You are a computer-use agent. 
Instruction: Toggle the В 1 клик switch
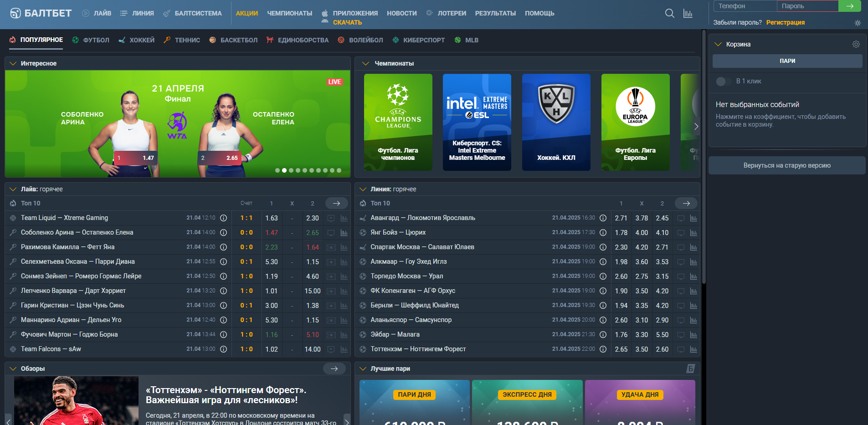coord(724,82)
